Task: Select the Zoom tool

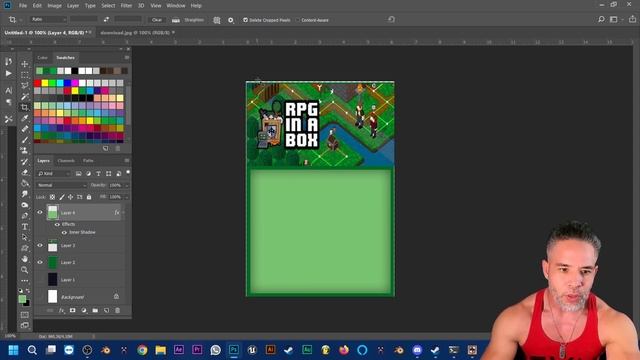Action: 24,270
